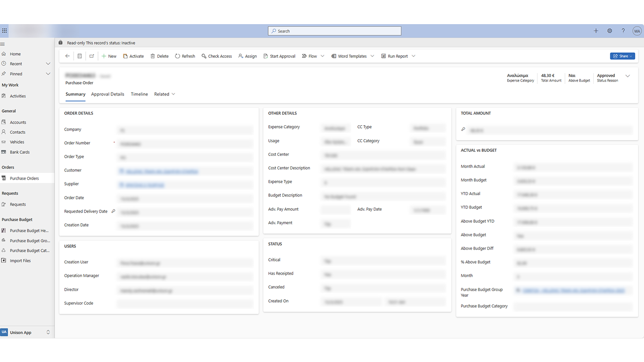Click the Critical field value
Viewport: 644px width, 362px height.
coord(383,260)
